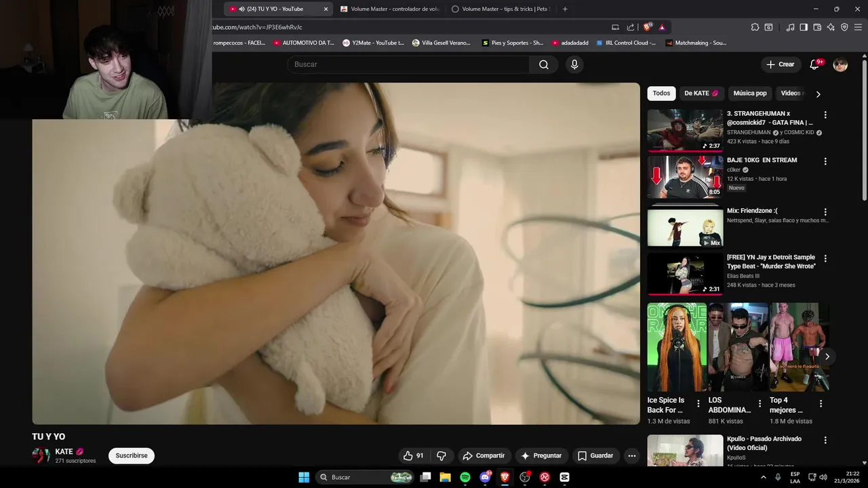The width and height of the screenshot is (868, 488).
Task: Open options for STRANGEHUMAN GATA FINA video
Action: [x=825, y=115]
